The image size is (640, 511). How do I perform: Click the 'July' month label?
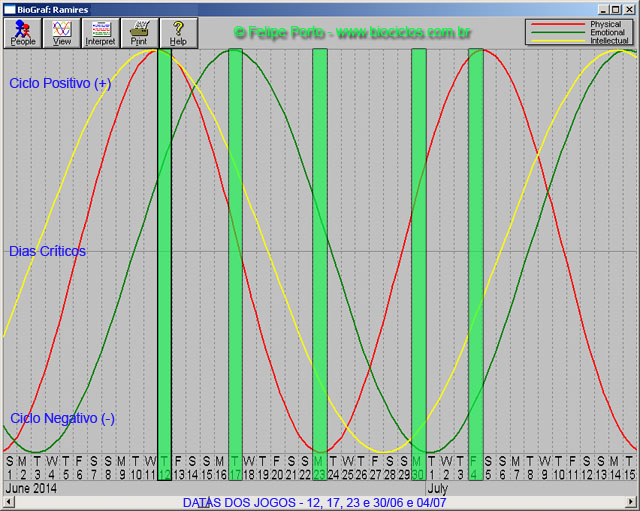click(438, 488)
